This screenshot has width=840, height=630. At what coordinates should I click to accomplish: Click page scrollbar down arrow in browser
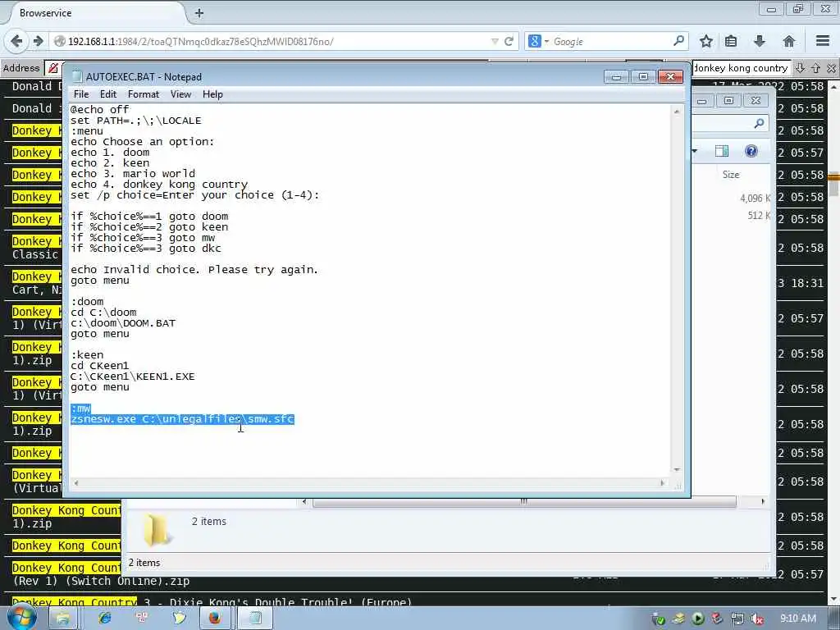click(834, 599)
